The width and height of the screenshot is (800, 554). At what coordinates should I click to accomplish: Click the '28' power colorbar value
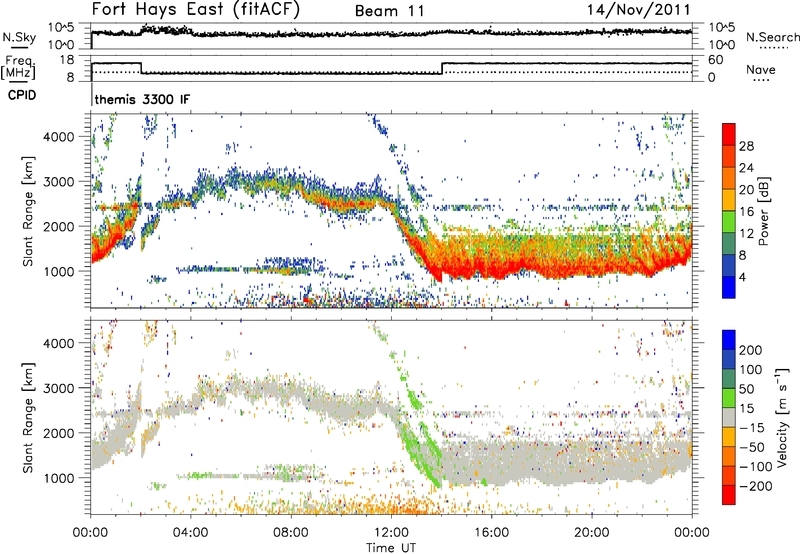(746, 146)
